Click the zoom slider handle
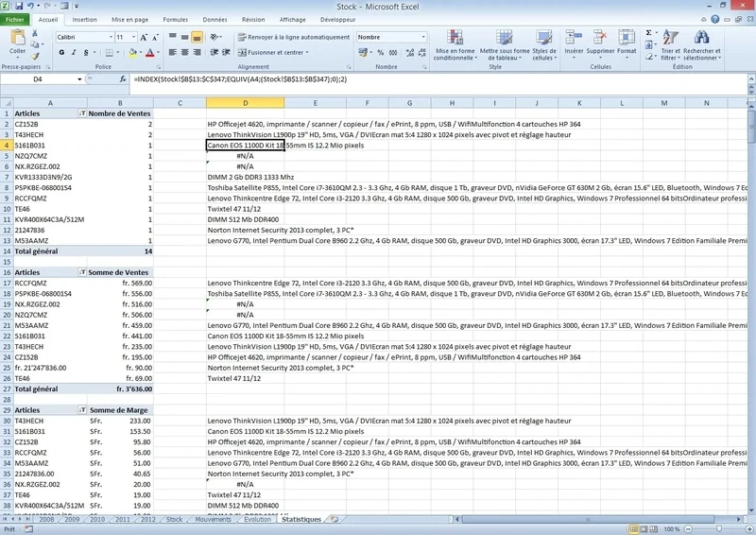Screen dimensions: 756x535 [x=718, y=529]
